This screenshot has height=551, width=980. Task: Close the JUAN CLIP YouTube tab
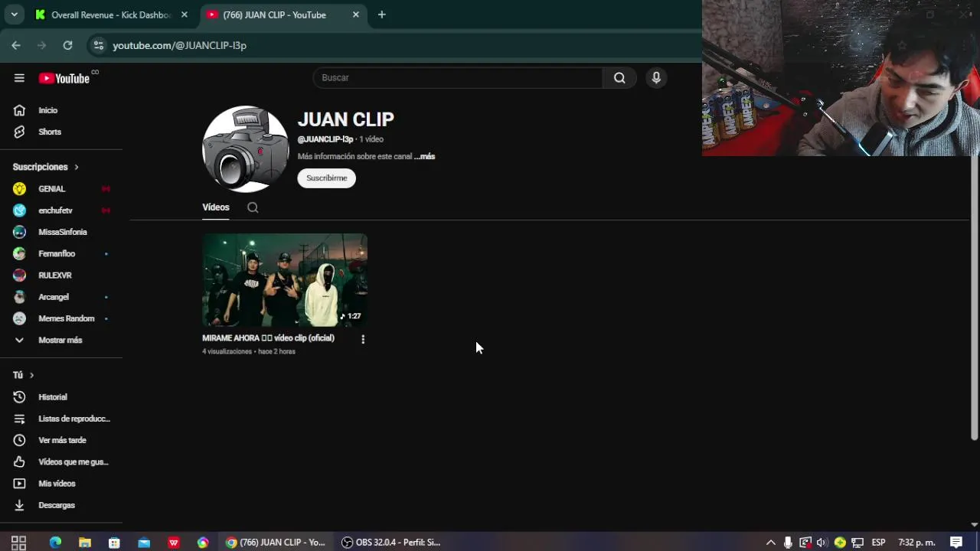pos(355,15)
